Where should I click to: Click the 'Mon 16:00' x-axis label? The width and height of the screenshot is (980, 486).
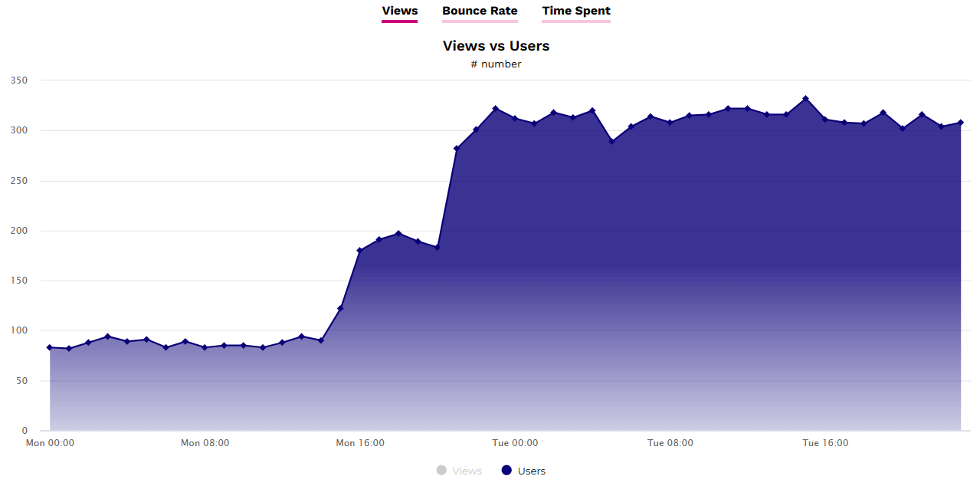tap(360, 443)
